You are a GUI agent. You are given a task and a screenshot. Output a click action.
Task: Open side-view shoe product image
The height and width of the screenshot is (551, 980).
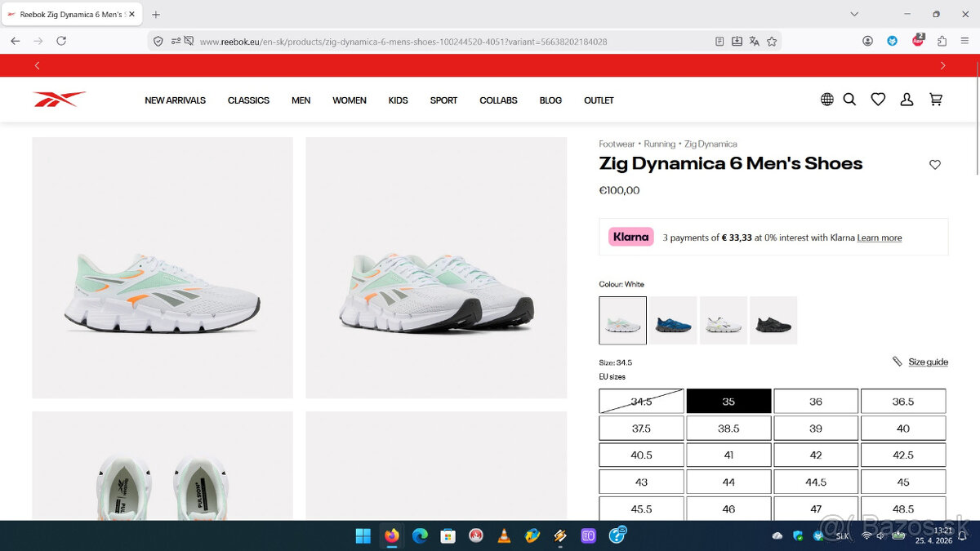point(163,268)
